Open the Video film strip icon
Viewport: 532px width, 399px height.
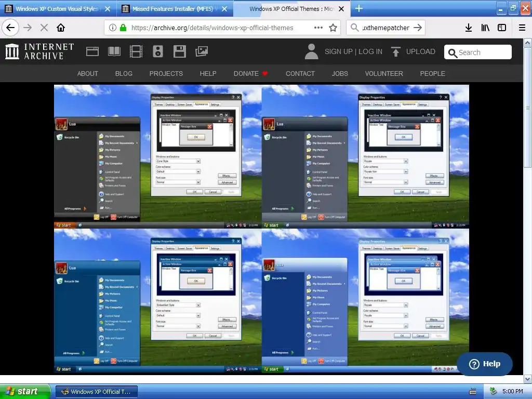(x=136, y=51)
